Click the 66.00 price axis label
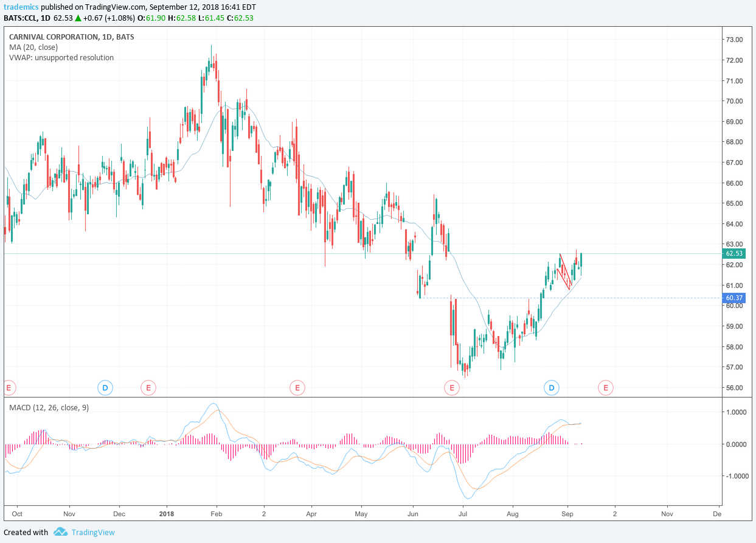 pyautogui.click(x=734, y=183)
